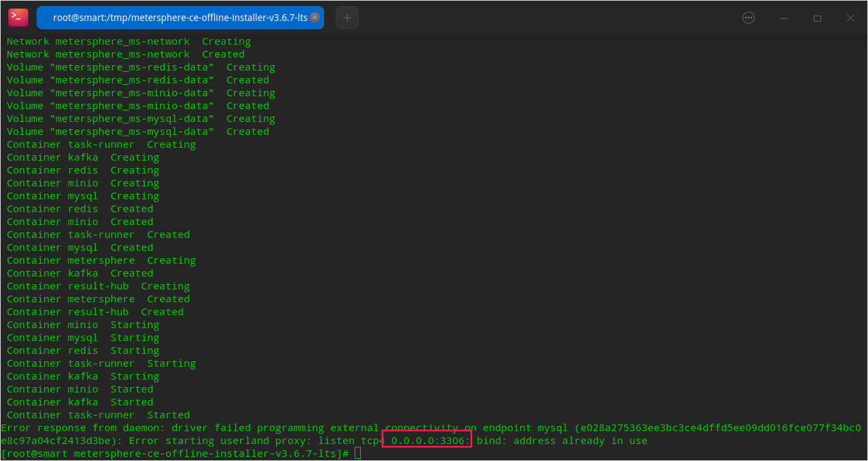Minimize the terminal window
Image resolution: width=868 pixels, height=461 pixels.
coord(783,18)
